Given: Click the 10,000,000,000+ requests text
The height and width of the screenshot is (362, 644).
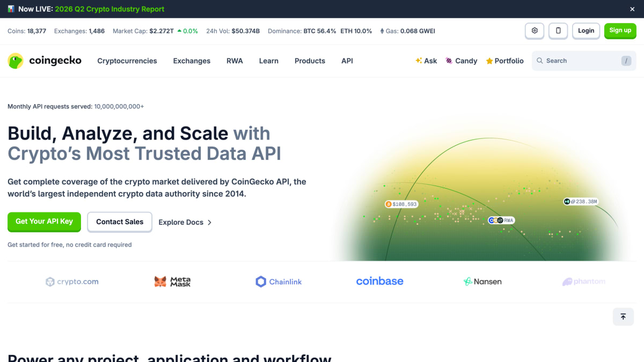Looking at the screenshot, I should 119,107.
